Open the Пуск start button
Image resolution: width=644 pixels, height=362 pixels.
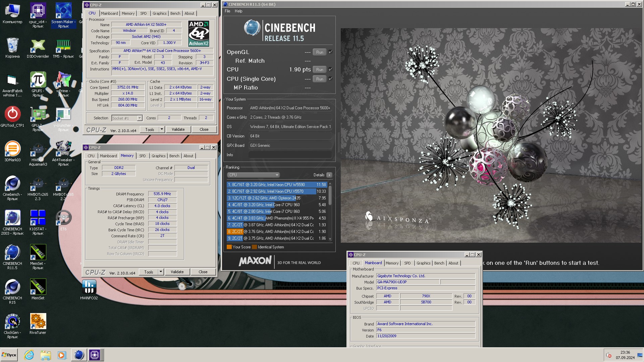tap(9, 355)
